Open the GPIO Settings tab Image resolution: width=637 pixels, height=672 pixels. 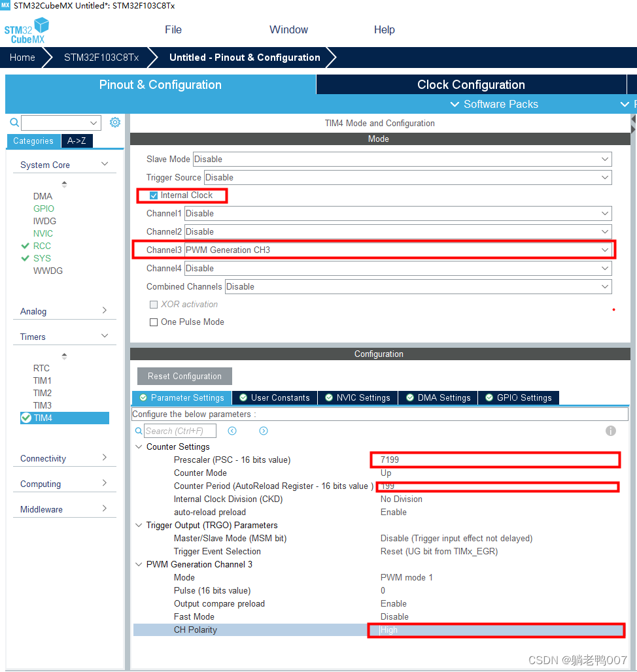pyautogui.click(x=518, y=397)
